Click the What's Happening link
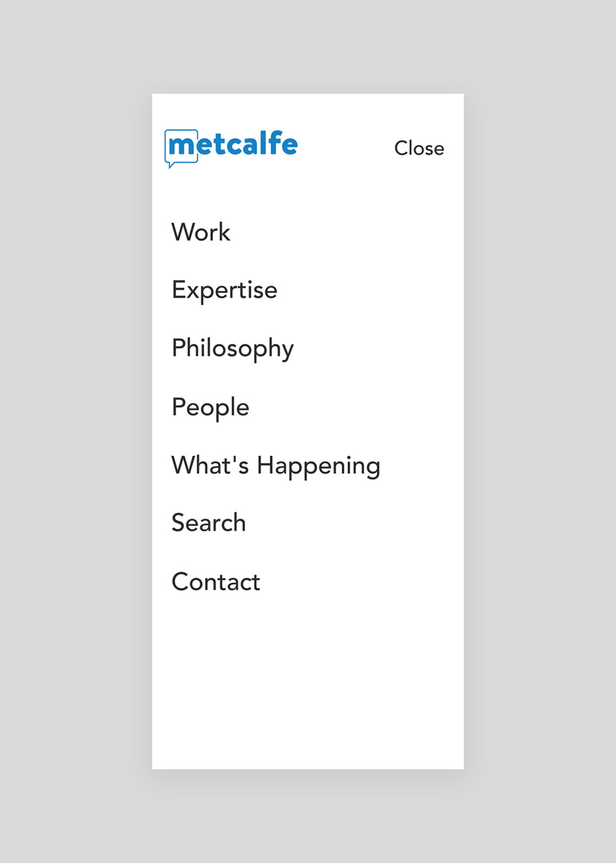 [276, 466]
